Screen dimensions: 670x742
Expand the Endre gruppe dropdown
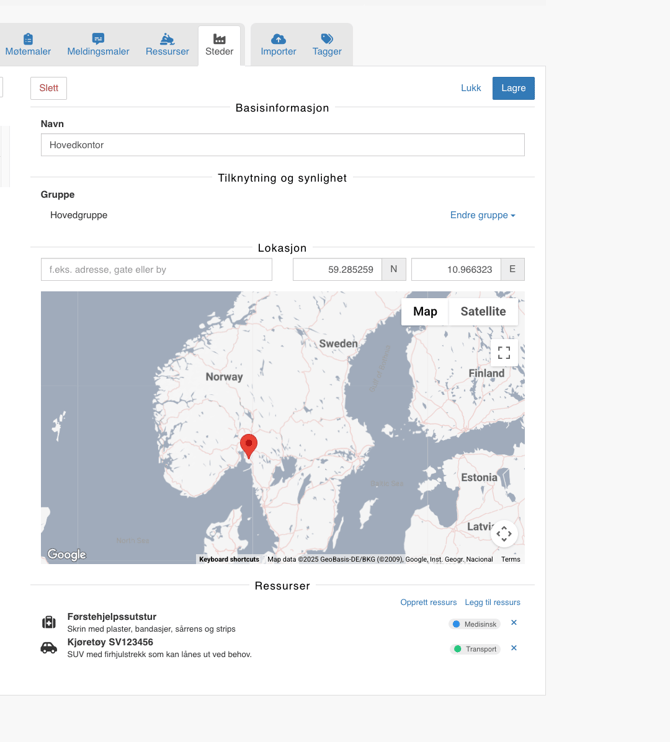[x=482, y=215]
